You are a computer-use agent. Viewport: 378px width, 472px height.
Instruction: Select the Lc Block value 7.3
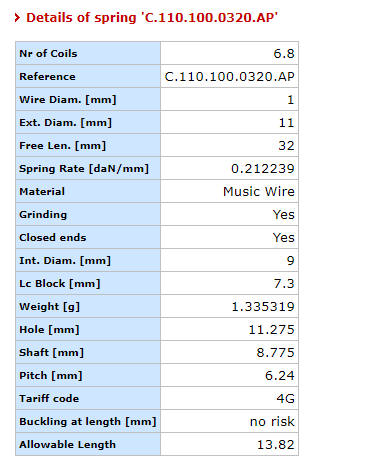pyautogui.click(x=284, y=284)
